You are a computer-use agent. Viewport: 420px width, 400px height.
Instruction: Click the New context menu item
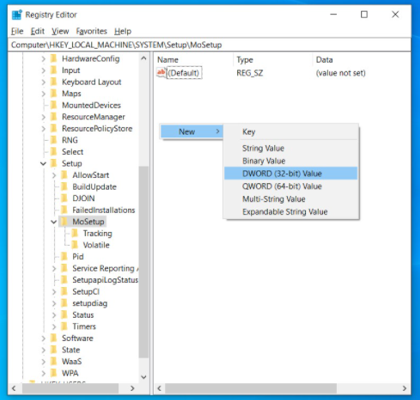[x=192, y=132]
